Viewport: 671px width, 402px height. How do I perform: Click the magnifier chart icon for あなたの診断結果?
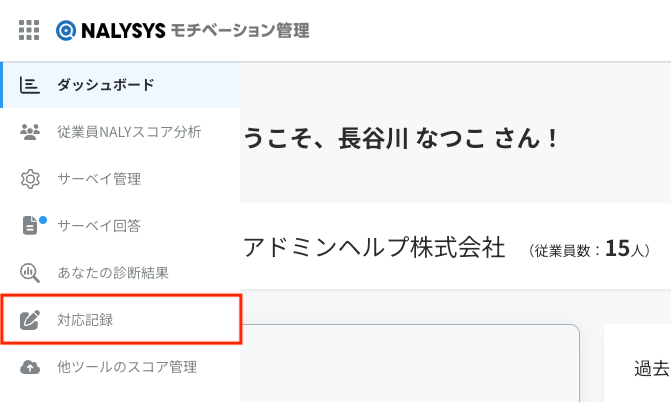pyautogui.click(x=30, y=273)
